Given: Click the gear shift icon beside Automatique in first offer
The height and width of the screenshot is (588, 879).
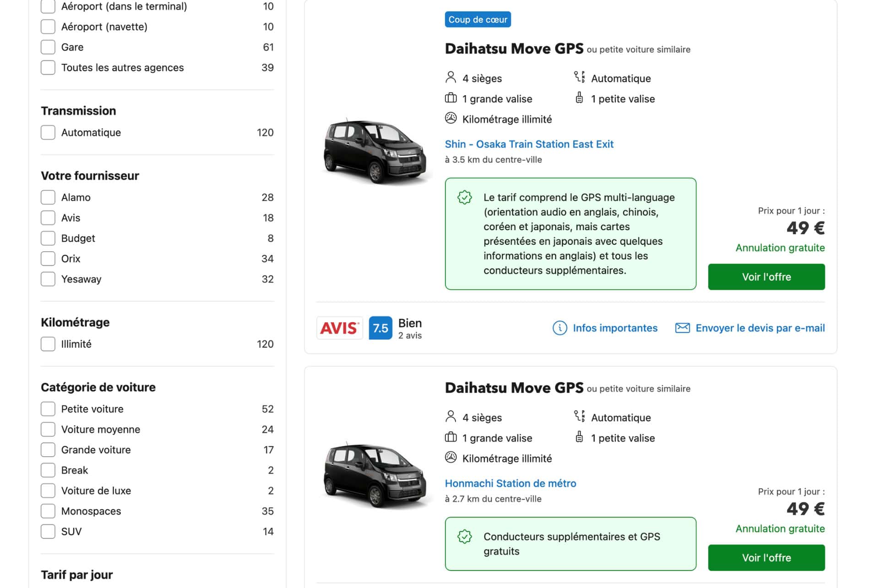Looking at the screenshot, I should (x=579, y=77).
